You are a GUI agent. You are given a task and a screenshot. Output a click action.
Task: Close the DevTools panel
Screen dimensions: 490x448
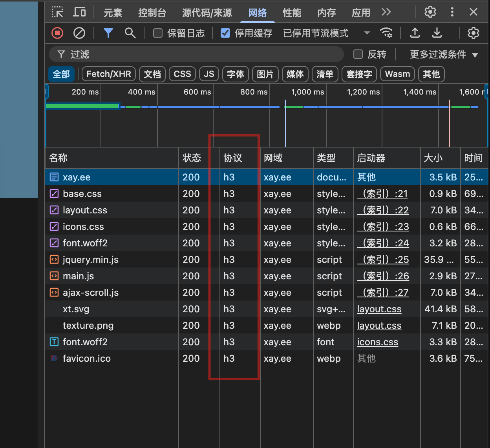(474, 12)
